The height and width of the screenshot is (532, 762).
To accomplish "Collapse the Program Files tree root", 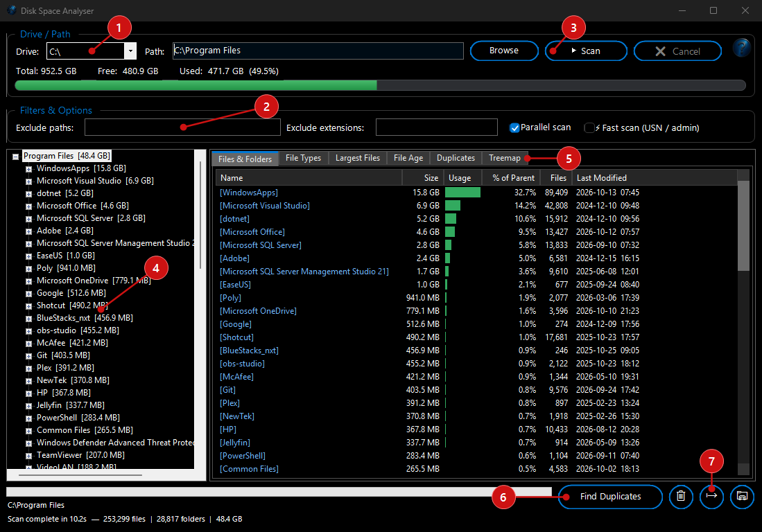I will pyautogui.click(x=15, y=157).
